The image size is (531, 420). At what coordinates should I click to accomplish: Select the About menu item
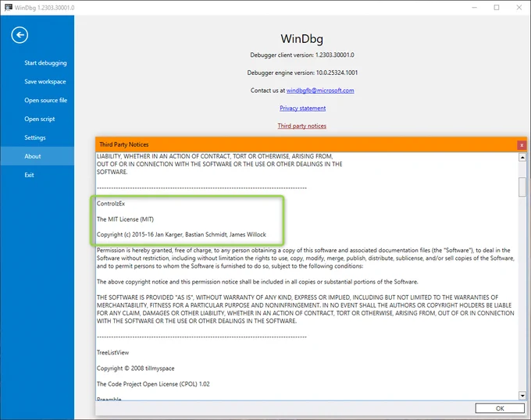pos(37,156)
